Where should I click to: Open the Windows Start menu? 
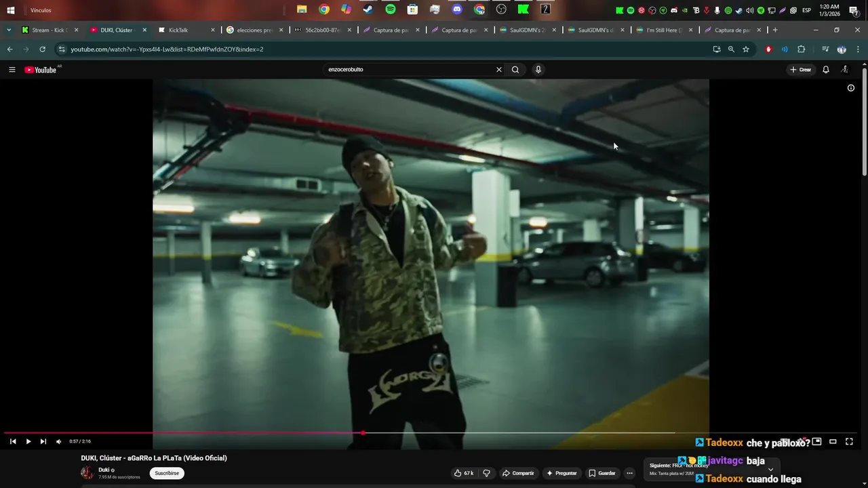coord(11,10)
